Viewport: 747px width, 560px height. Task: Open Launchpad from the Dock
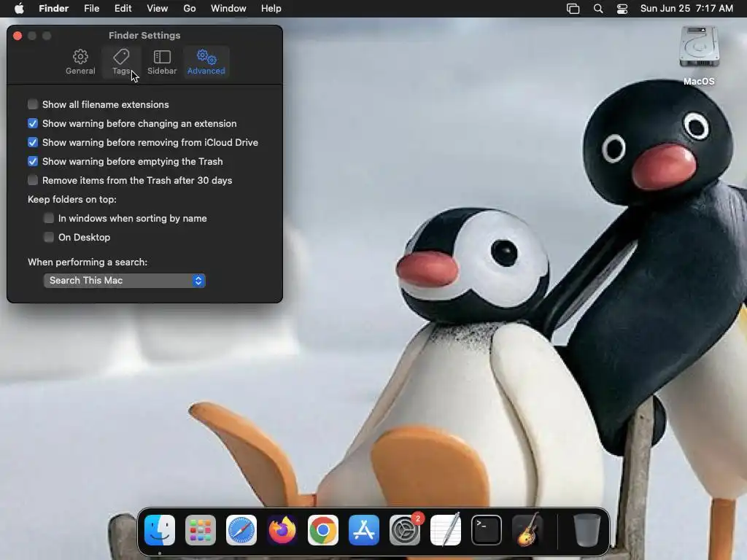coord(201,530)
